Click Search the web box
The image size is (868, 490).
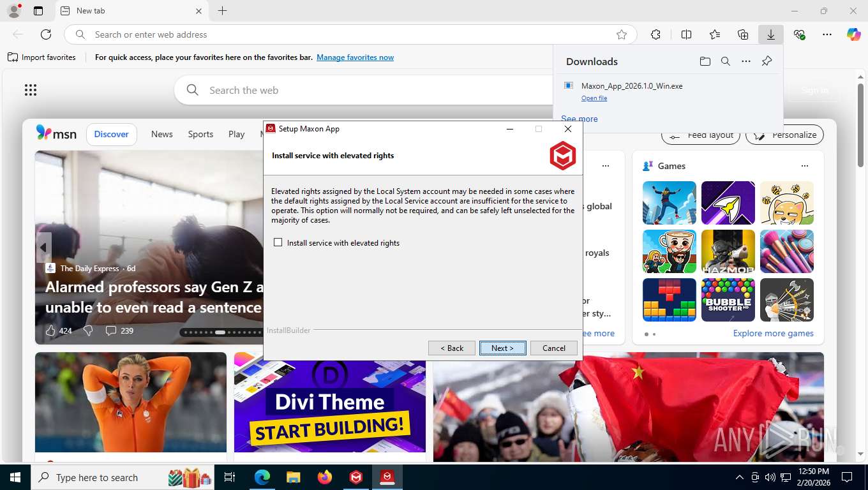tap(364, 90)
